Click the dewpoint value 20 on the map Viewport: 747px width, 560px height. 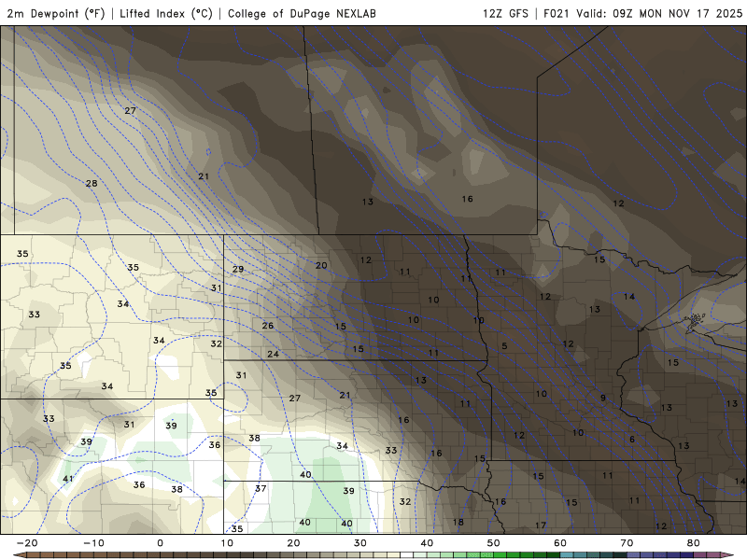(321, 266)
